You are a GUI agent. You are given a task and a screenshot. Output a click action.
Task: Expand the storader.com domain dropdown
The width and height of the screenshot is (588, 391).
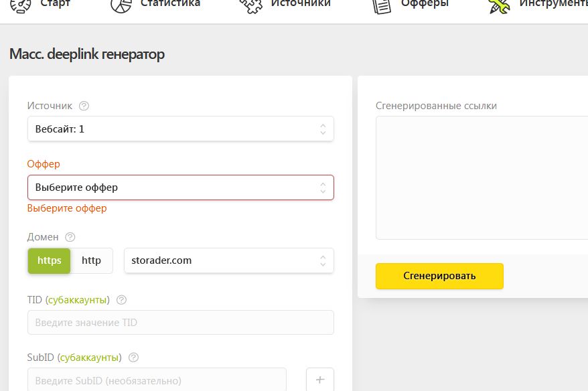point(229,260)
